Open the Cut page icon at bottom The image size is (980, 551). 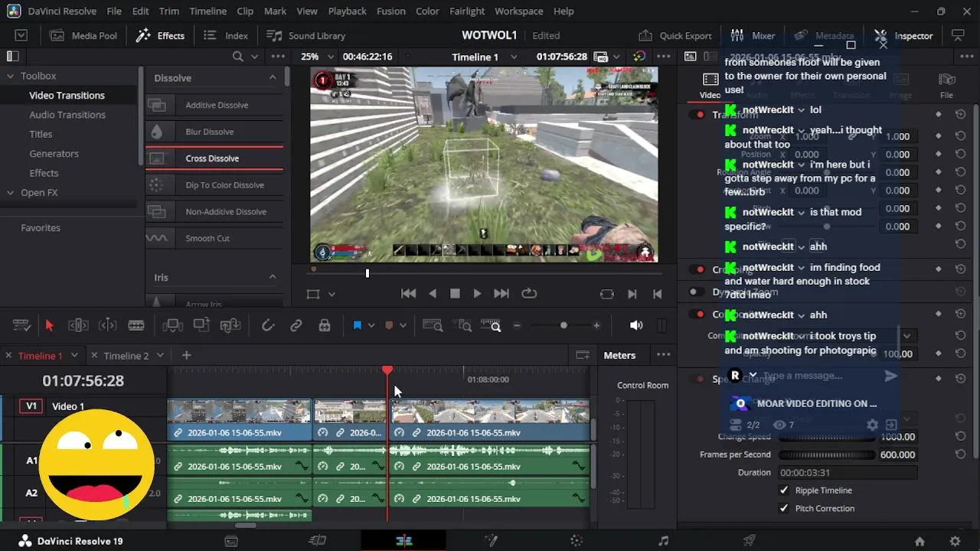pyautogui.click(x=317, y=541)
